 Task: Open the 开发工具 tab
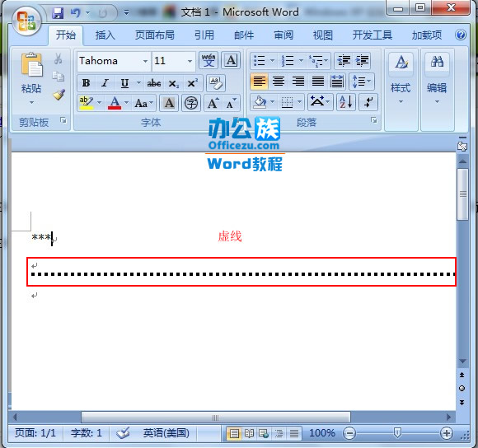click(373, 35)
